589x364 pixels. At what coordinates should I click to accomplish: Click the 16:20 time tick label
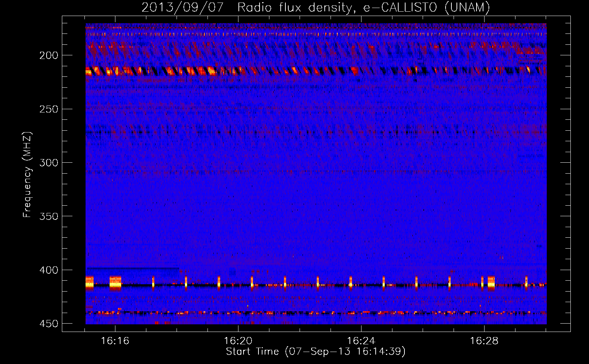click(x=238, y=341)
